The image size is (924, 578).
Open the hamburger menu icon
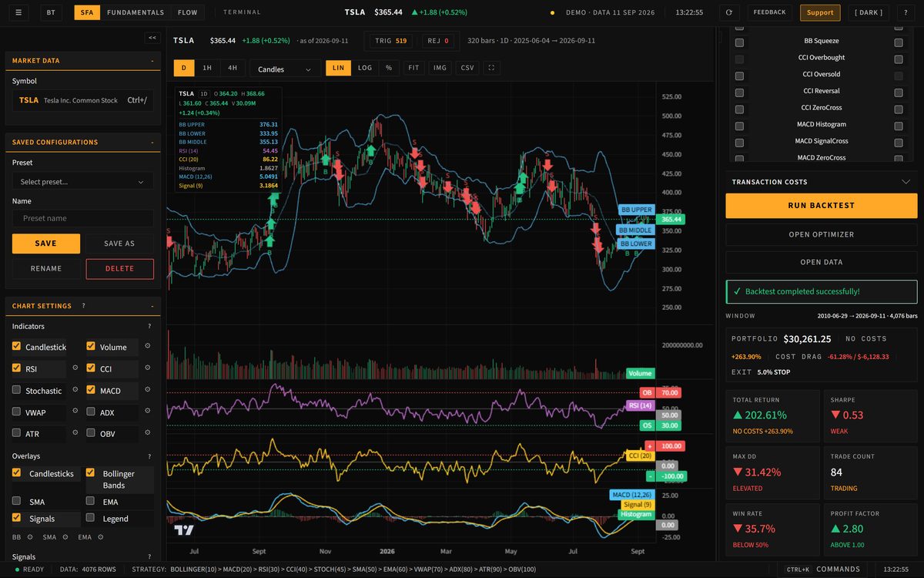18,12
